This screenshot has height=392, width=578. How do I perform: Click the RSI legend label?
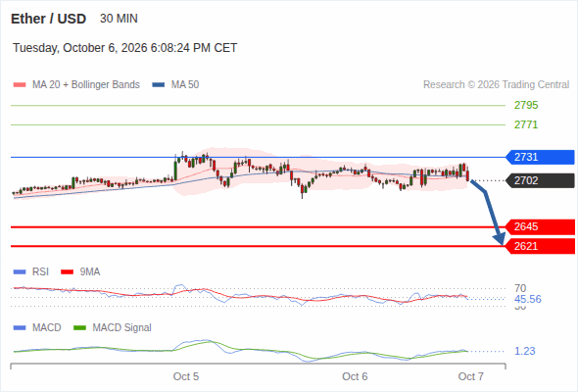coord(40,272)
